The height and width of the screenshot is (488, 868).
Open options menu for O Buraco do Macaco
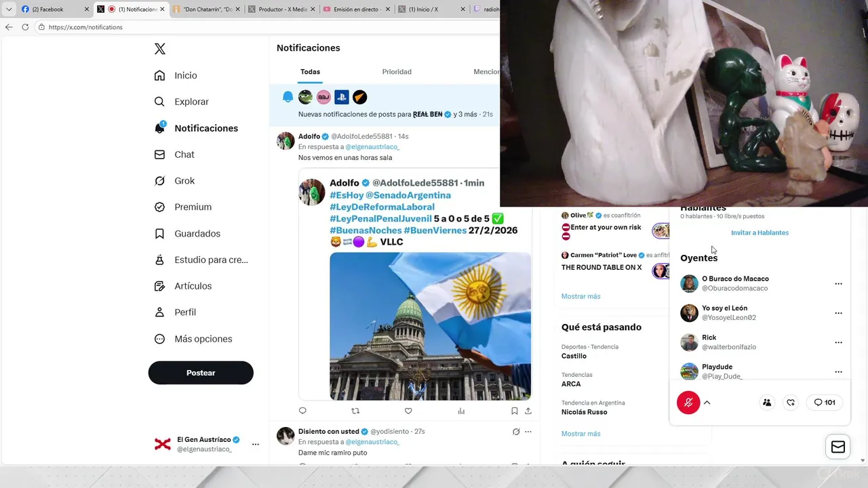pyautogui.click(x=838, y=284)
